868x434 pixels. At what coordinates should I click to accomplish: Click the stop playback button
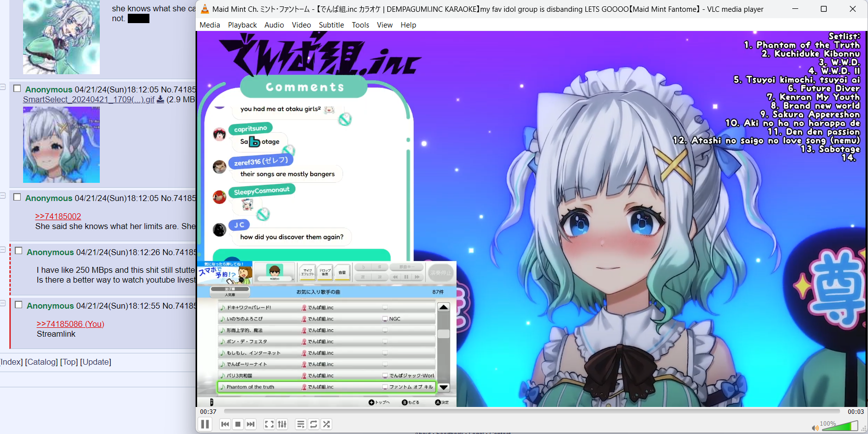point(238,424)
